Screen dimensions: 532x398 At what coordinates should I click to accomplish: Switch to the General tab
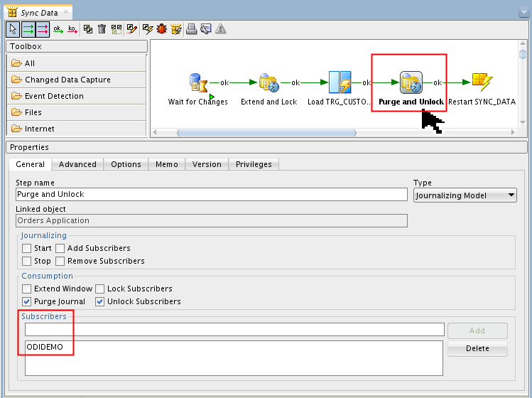pos(31,164)
